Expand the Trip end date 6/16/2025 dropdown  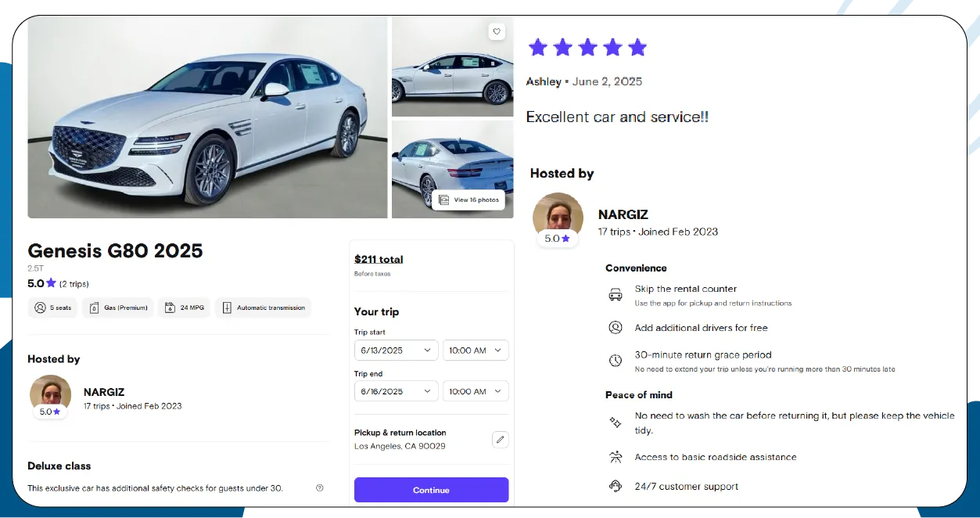tap(396, 391)
